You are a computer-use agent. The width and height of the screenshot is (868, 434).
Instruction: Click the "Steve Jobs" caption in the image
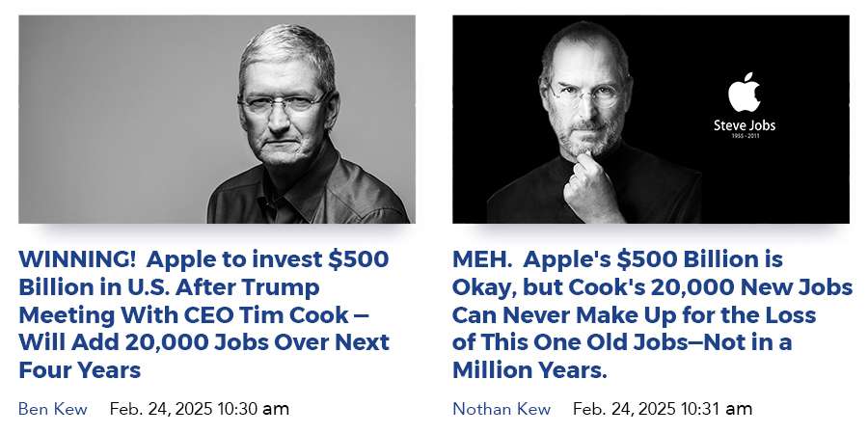click(x=744, y=125)
